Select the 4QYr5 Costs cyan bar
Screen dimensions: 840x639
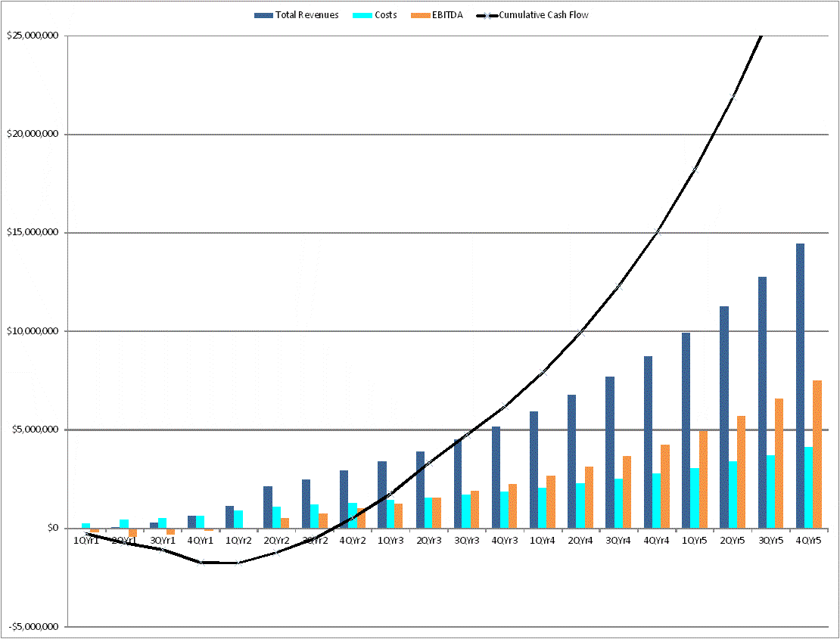click(809, 487)
